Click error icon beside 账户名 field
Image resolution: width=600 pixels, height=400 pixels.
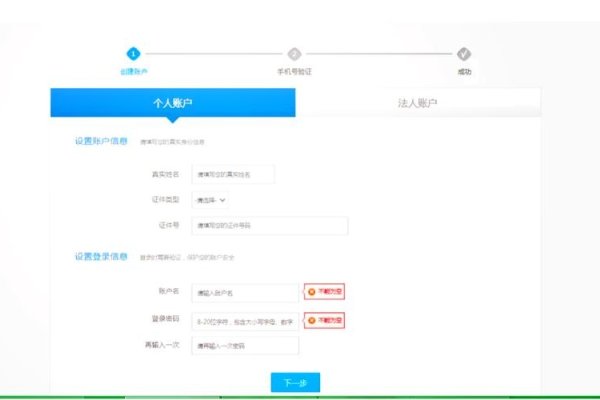[312, 292]
